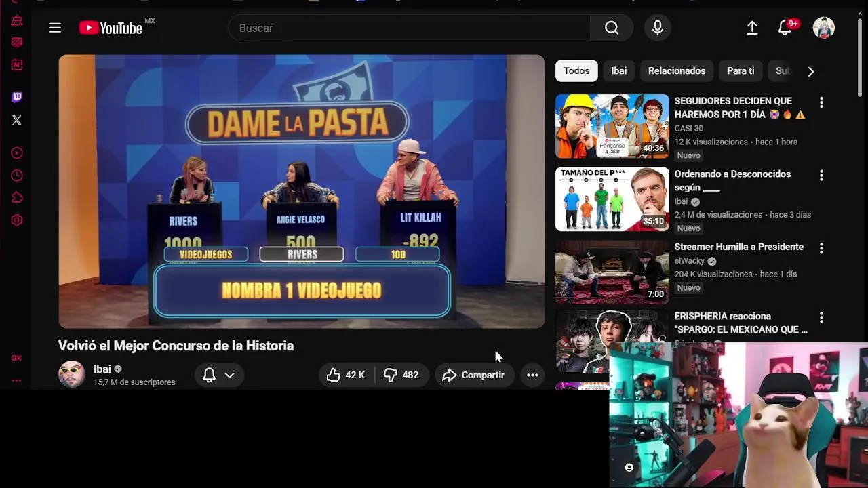The image size is (868, 488).
Task: Click Ibai's channel avatar under the video
Action: pos(72,374)
